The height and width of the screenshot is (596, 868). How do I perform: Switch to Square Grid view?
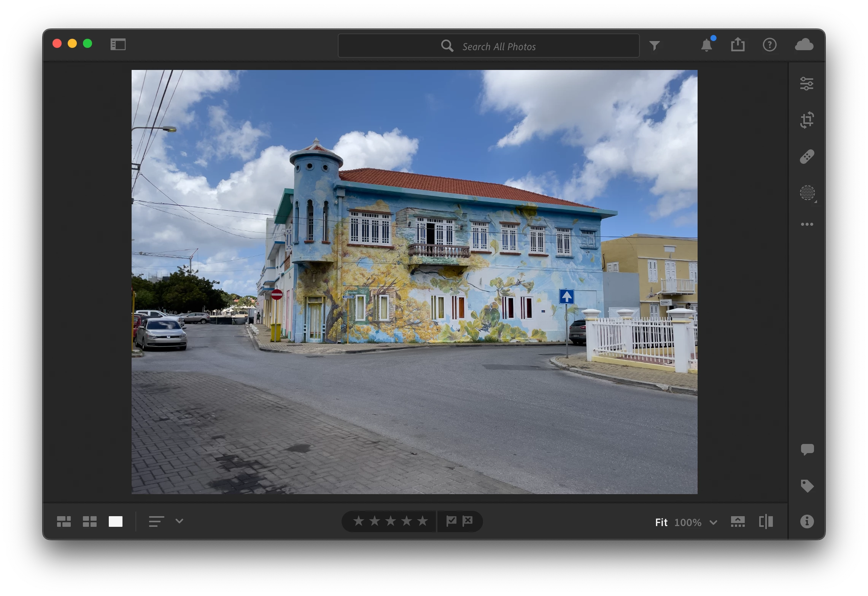coord(90,521)
